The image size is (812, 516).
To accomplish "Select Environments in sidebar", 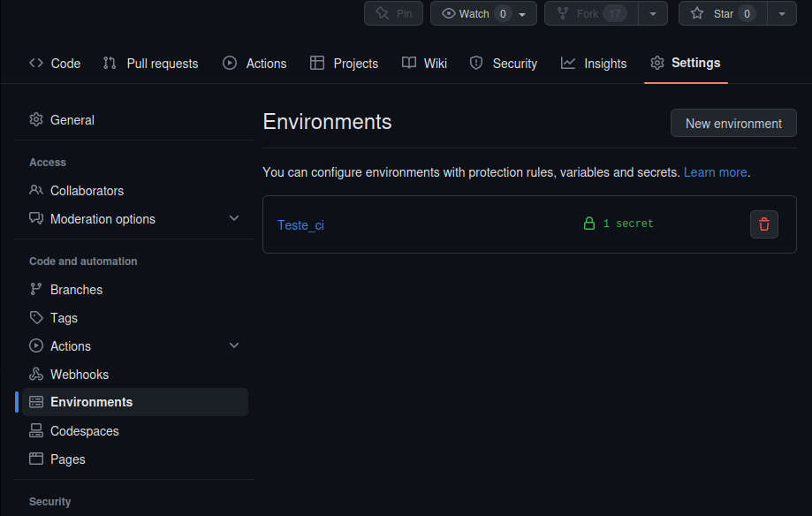I will click(x=135, y=402).
